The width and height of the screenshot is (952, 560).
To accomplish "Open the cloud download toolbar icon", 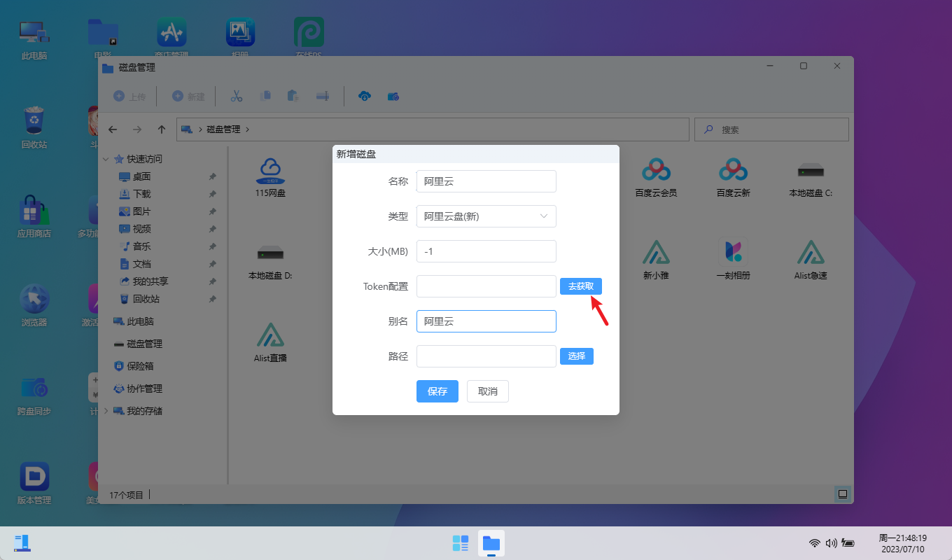I will (365, 96).
